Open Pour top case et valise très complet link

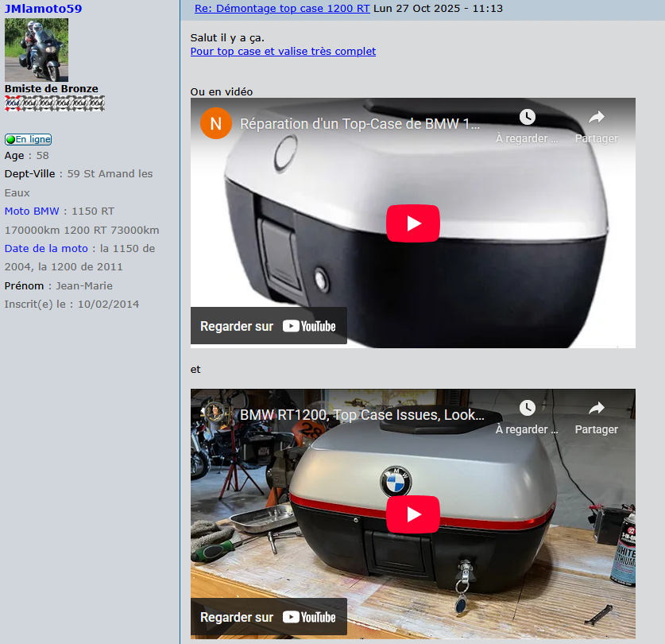(283, 52)
